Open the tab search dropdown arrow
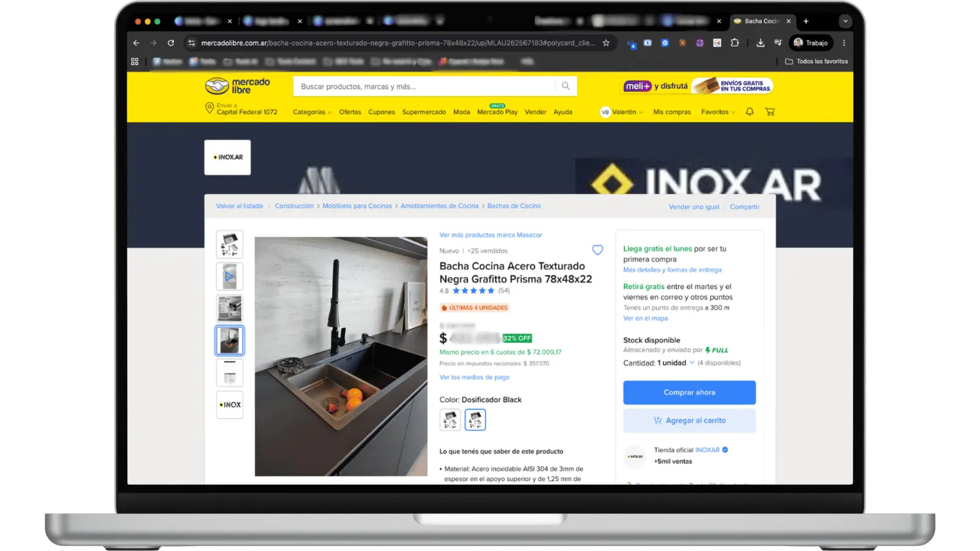980x551 pixels. (x=845, y=21)
